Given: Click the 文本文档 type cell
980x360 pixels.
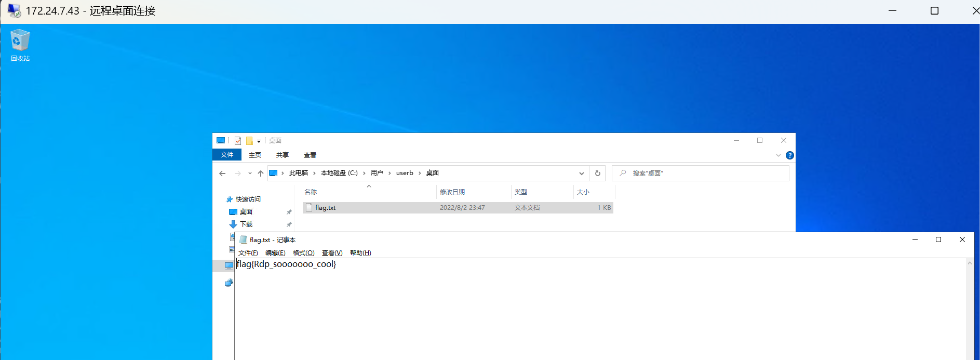Looking at the screenshot, I should 527,208.
